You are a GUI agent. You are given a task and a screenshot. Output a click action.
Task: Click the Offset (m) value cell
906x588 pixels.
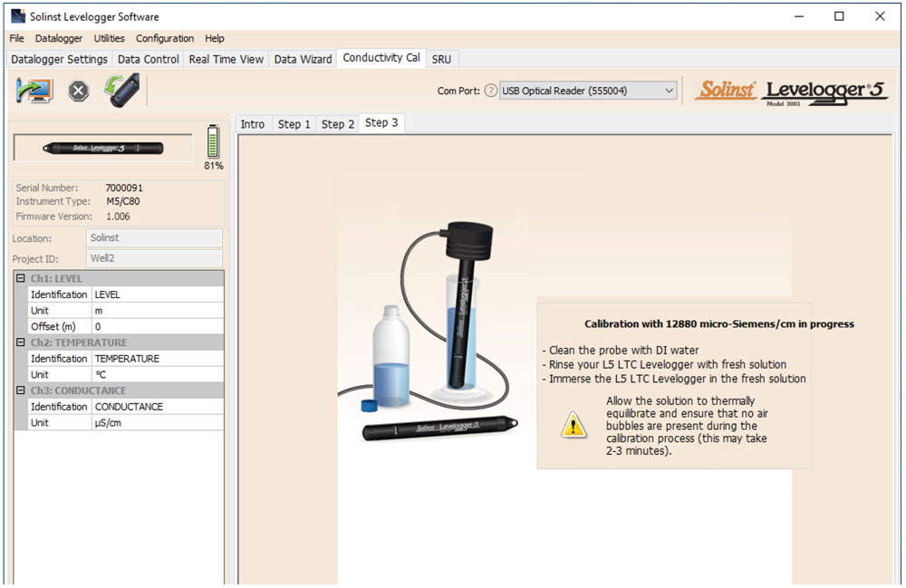click(x=158, y=326)
